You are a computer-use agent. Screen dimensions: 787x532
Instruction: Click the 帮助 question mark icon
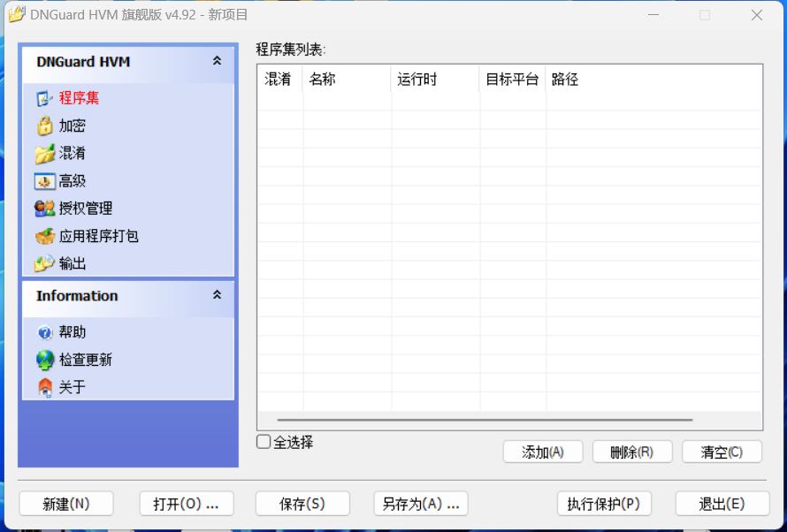[x=45, y=332]
